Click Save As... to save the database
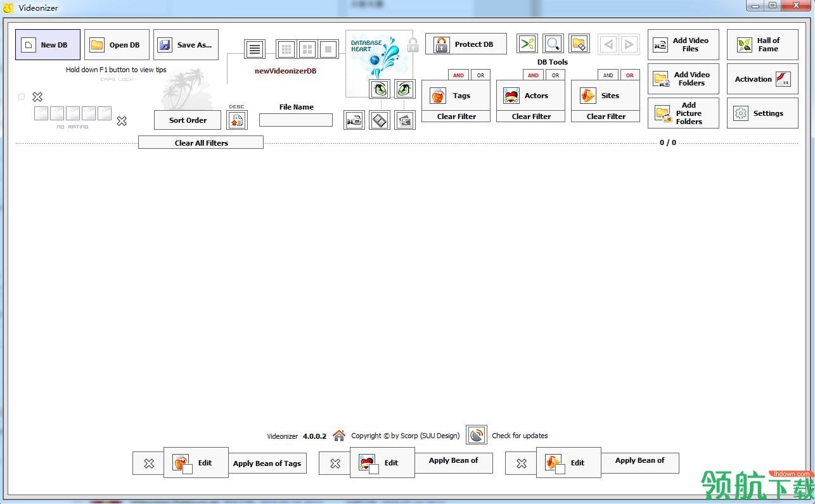Screen dimensions: 815x504 [186, 45]
